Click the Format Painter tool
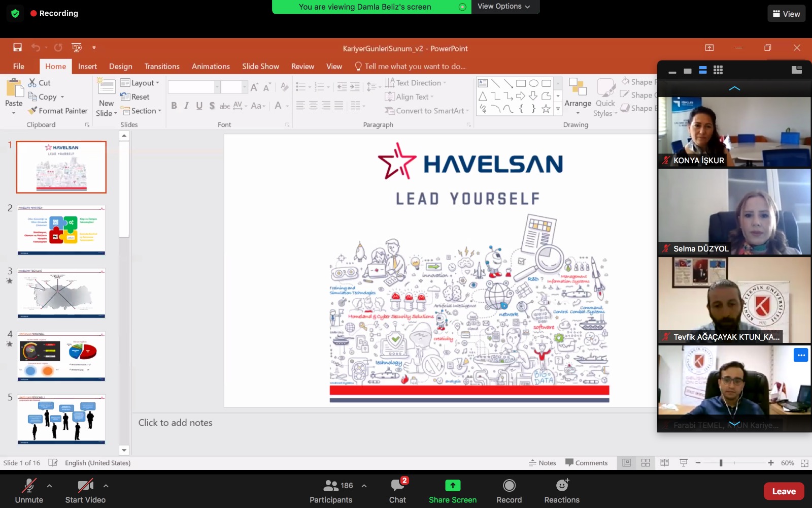 (x=58, y=111)
